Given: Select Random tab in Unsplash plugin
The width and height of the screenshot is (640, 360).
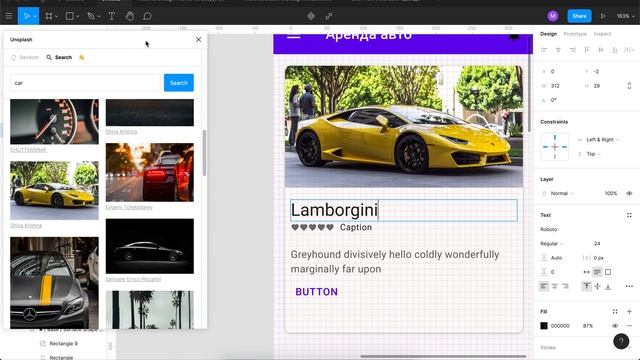Looking at the screenshot, I should [x=25, y=58].
